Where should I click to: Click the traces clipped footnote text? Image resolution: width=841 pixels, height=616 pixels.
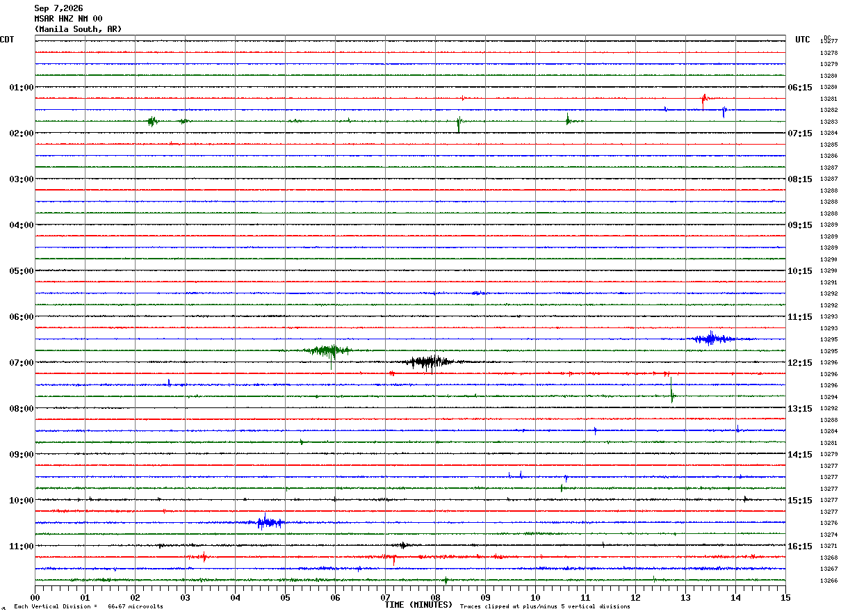tap(545, 607)
